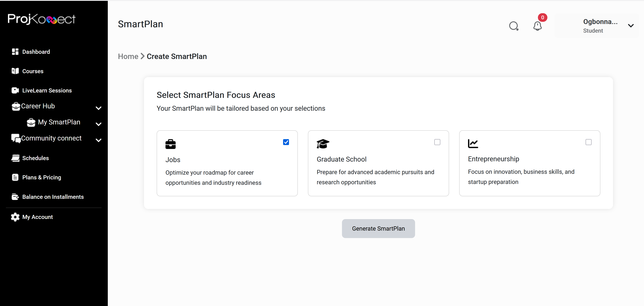The width and height of the screenshot is (644, 306).
Task: Click the My SmartPlan briefcase icon
Action: (x=31, y=122)
